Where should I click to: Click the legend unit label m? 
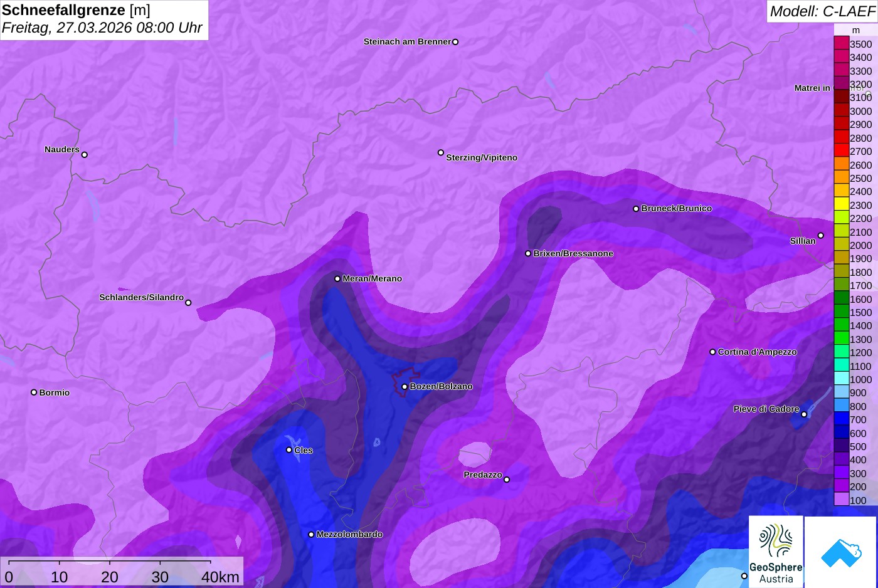(856, 30)
